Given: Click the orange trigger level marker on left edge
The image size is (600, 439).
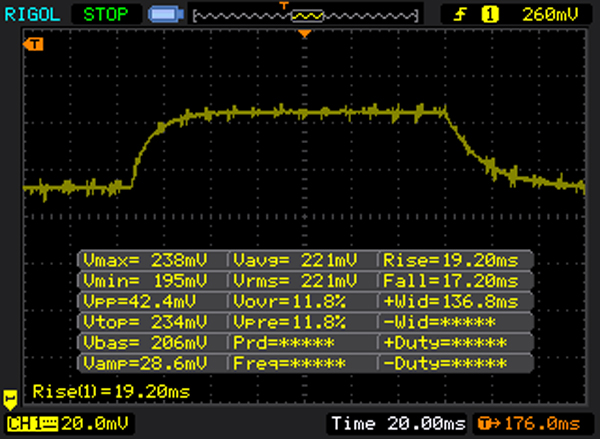Looking at the screenshot, I should 36,44.
